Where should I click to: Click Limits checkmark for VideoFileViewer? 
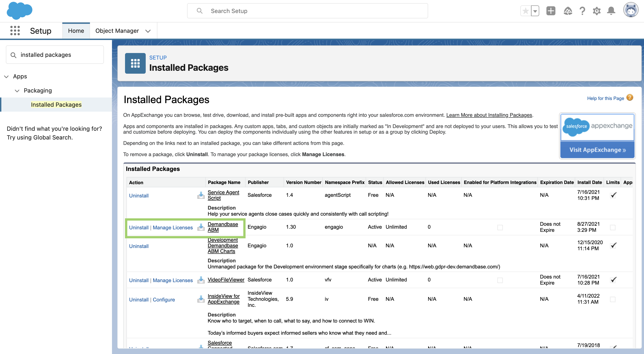[x=613, y=280]
